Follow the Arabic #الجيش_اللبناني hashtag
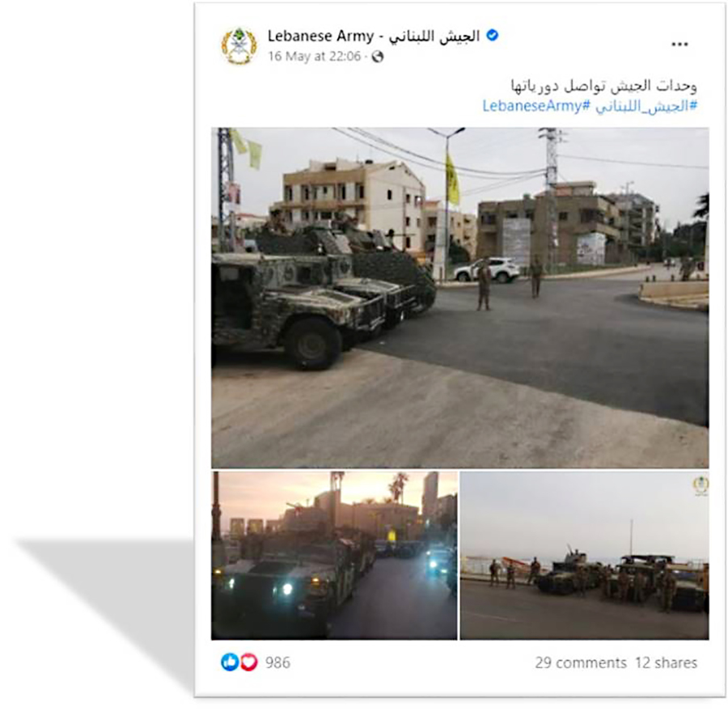 click(646, 106)
